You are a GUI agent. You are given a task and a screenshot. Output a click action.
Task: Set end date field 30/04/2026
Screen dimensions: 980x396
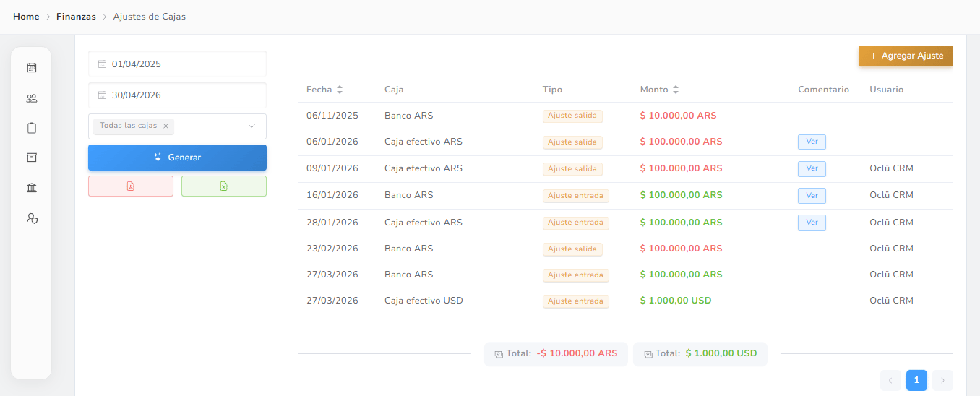click(x=177, y=95)
